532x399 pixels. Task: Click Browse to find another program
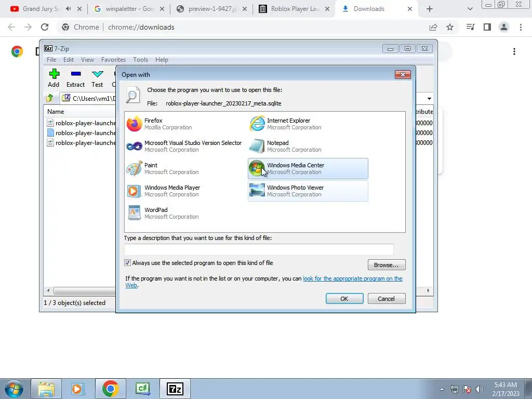pyautogui.click(x=387, y=265)
